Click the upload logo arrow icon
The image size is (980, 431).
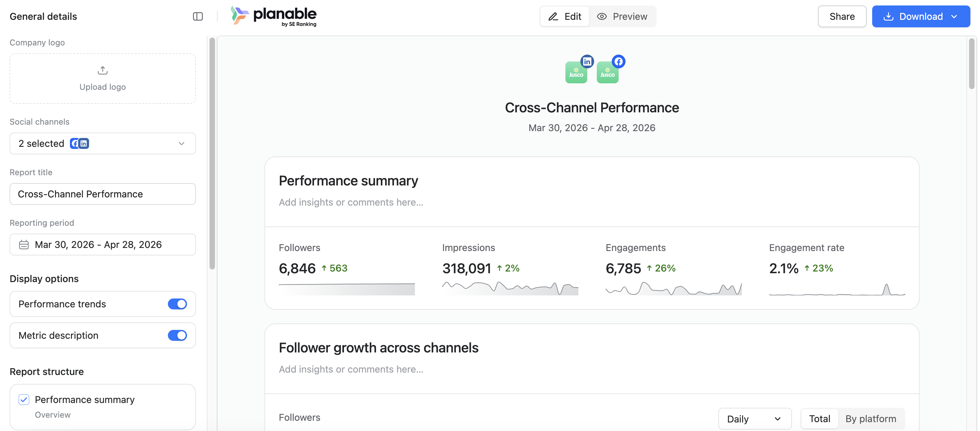103,70
